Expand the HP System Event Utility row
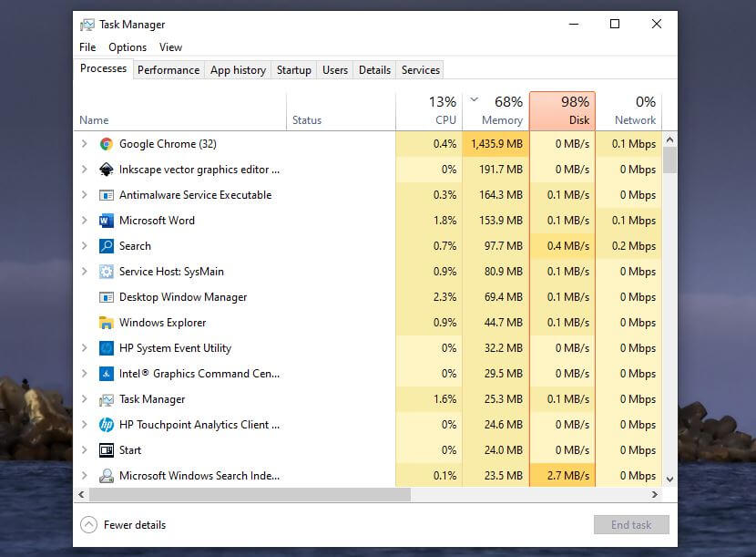The image size is (756, 557). pyautogui.click(x=85, y=348)
